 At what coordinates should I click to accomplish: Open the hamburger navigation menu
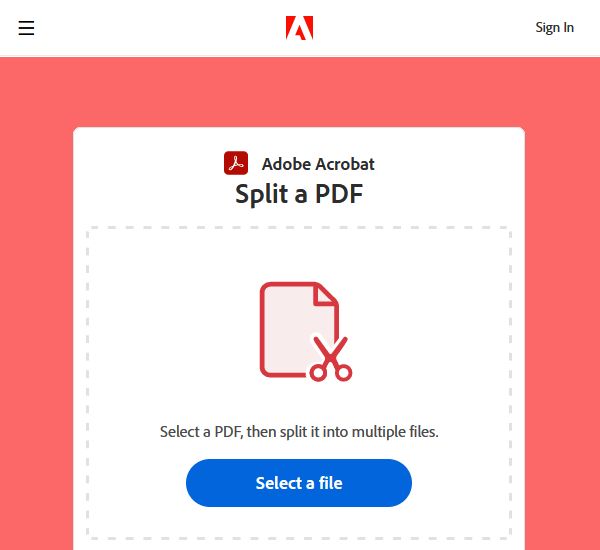click(x=26, y=28)
